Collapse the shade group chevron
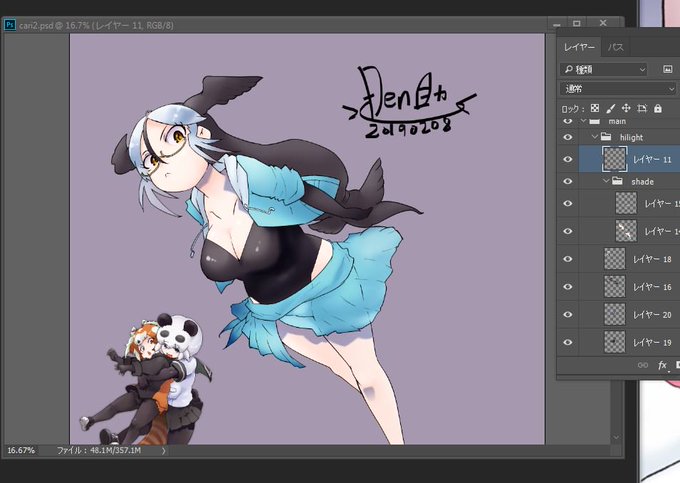This screenshot has height=483, width=680. coord(606,181)
